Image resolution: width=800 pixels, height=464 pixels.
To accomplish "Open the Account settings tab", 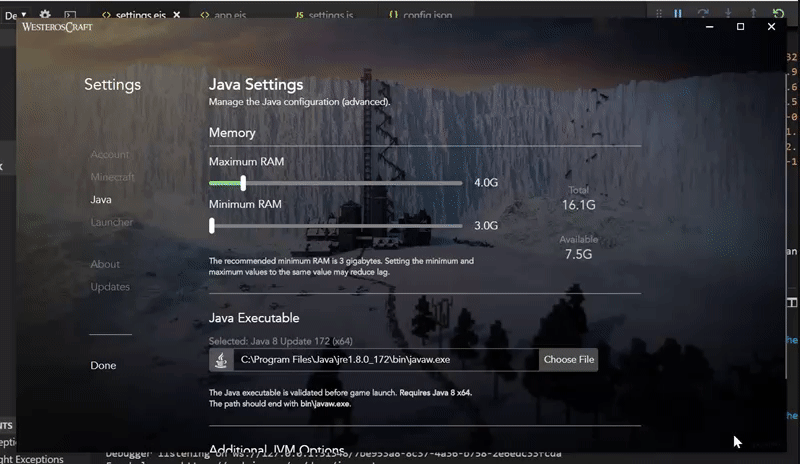I will [110, 154].
